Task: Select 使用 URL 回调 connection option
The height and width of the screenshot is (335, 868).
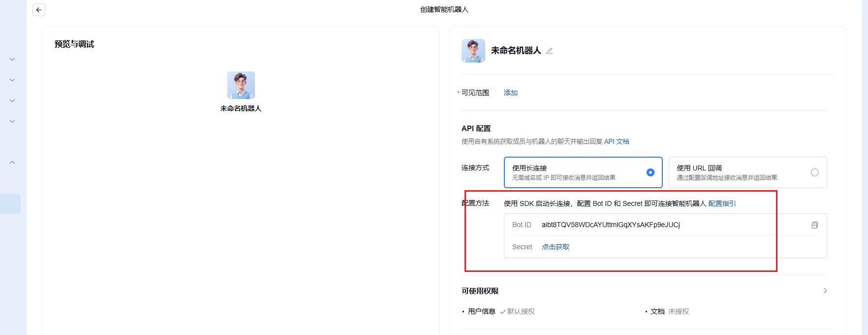Action: tap(747, 172)
